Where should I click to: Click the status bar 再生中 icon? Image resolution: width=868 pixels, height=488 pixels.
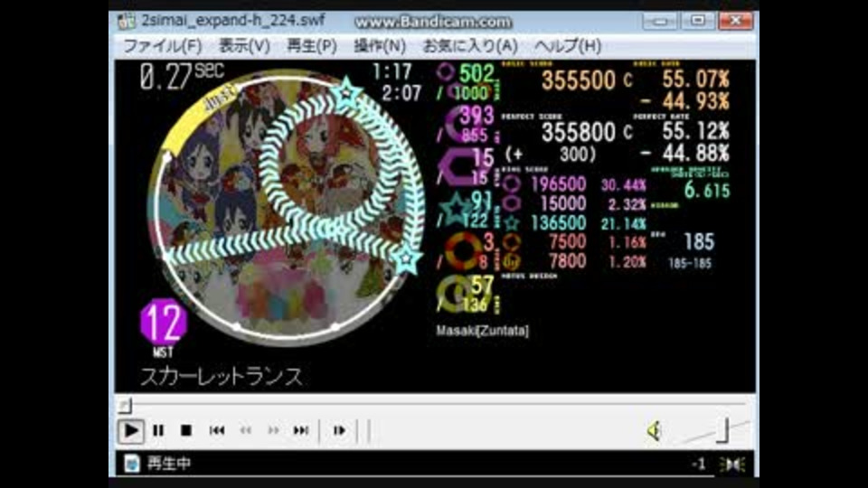(x=132, y=463)
